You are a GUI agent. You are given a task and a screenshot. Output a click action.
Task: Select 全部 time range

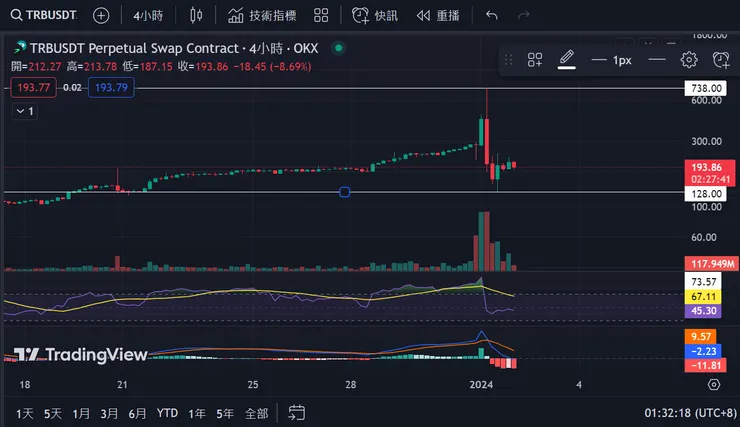point(256,414)
